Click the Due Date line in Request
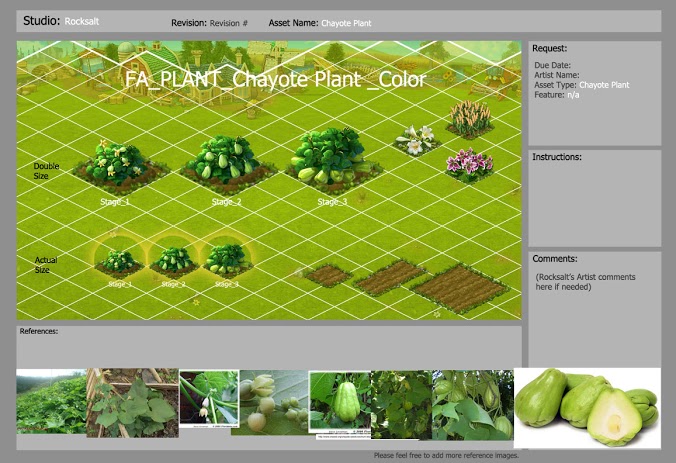676x463 pixels. [x=551, y=65]
